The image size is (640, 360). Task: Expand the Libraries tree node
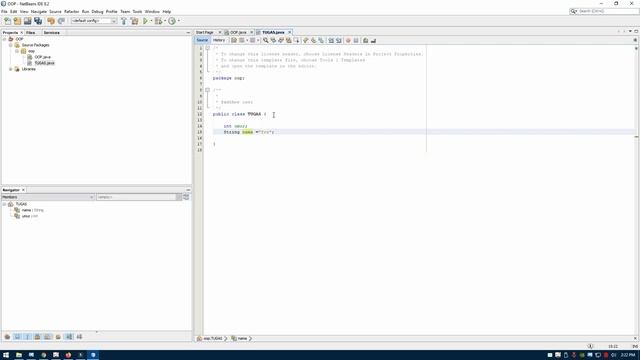pyautogui.click(x=11, y=69)
